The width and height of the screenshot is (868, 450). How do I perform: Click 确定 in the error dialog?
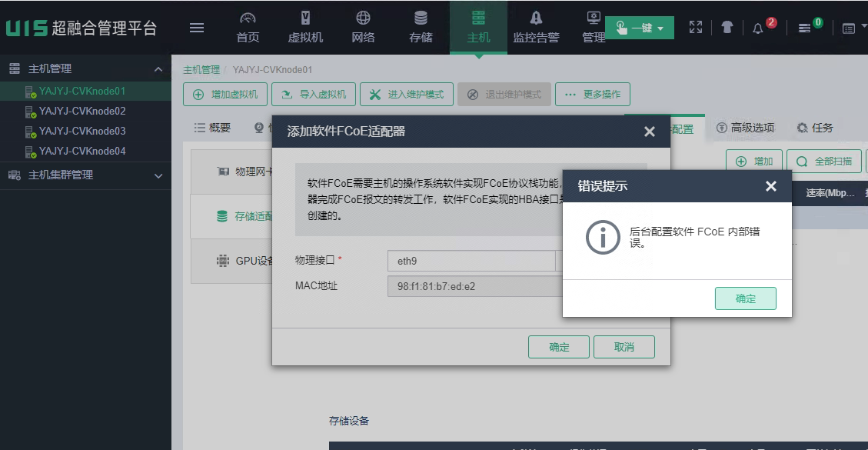[745, 298]
